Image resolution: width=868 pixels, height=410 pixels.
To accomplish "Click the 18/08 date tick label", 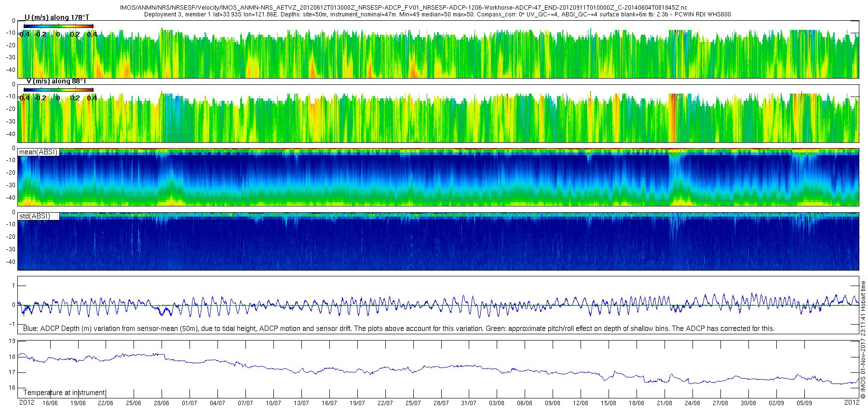I will (637, 403).
